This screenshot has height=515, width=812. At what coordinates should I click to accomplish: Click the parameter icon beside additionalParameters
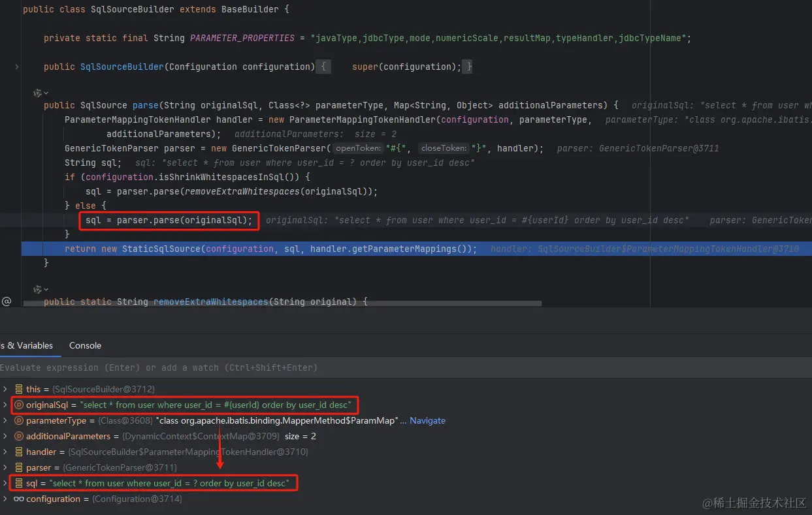(19, 436)
